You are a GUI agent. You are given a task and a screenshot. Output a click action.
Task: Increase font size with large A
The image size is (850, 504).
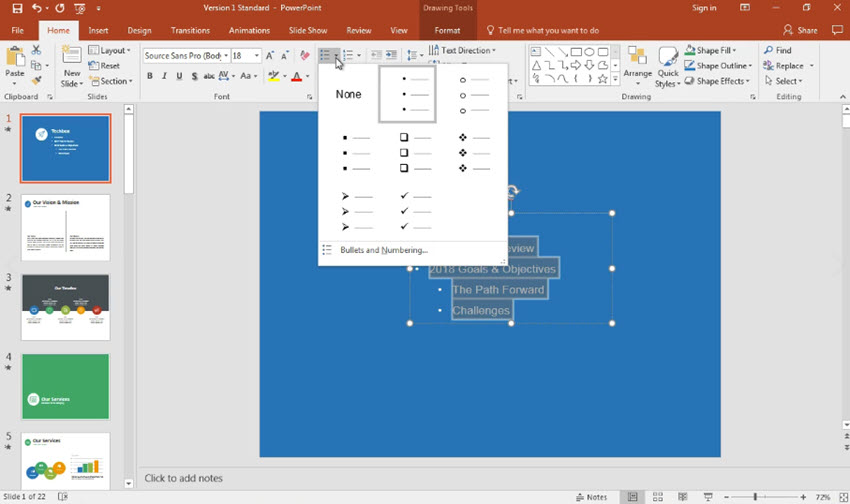tap(269, 55)
